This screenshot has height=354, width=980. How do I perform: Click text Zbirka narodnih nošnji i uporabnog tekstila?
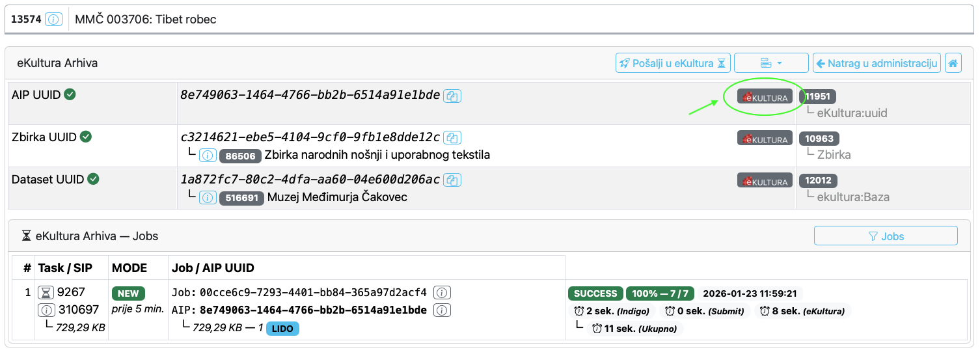[x=377, y=155]
